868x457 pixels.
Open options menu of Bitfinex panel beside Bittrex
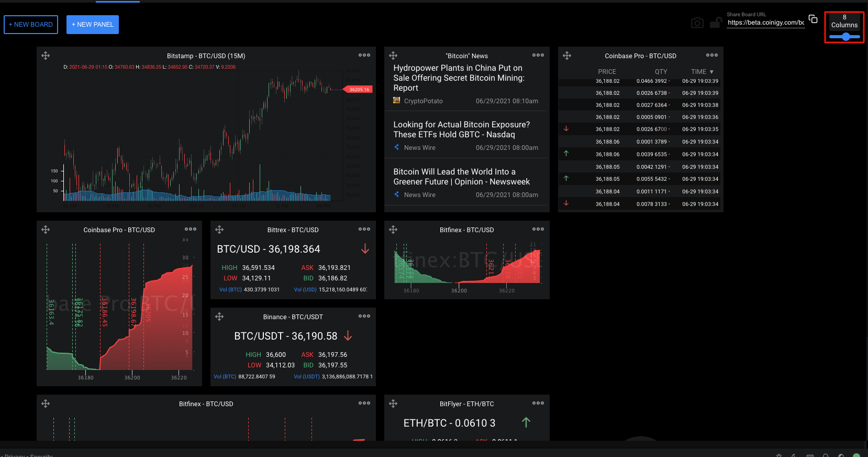[538, 229]
